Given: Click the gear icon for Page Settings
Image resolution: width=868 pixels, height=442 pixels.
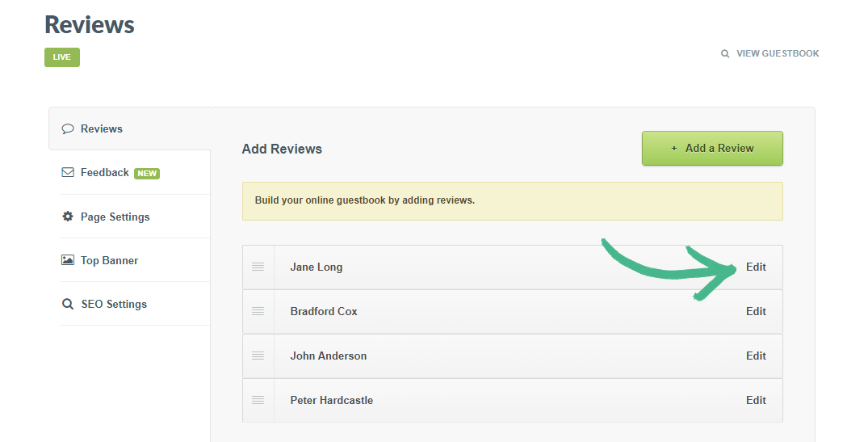Looking at the screenshot, I should point(68,217).
